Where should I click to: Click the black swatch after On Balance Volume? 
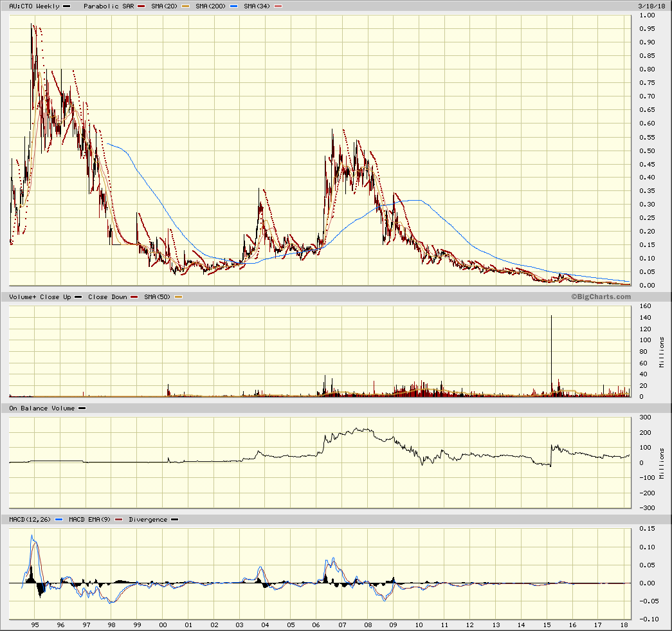(x=82, y=408)
